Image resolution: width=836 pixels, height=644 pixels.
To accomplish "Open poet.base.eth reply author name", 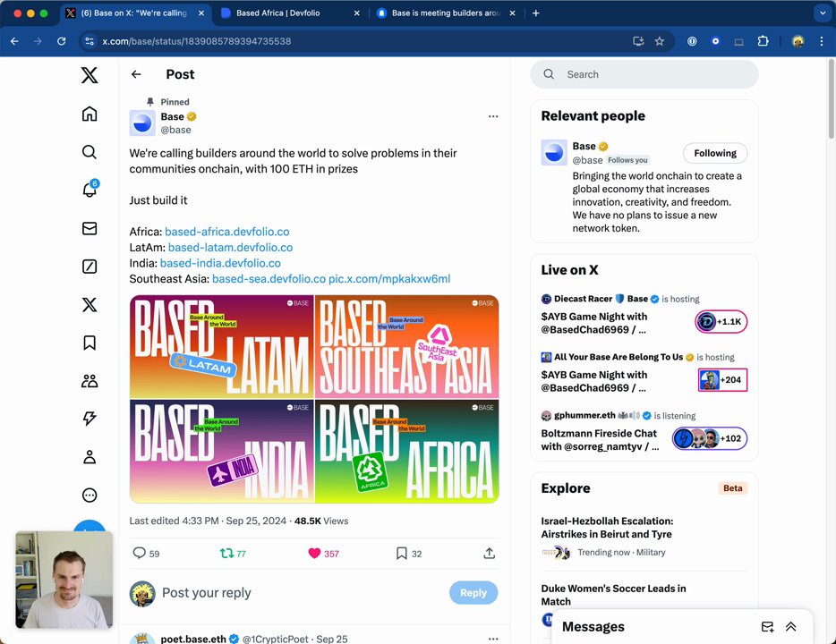I will coord(193,639).
